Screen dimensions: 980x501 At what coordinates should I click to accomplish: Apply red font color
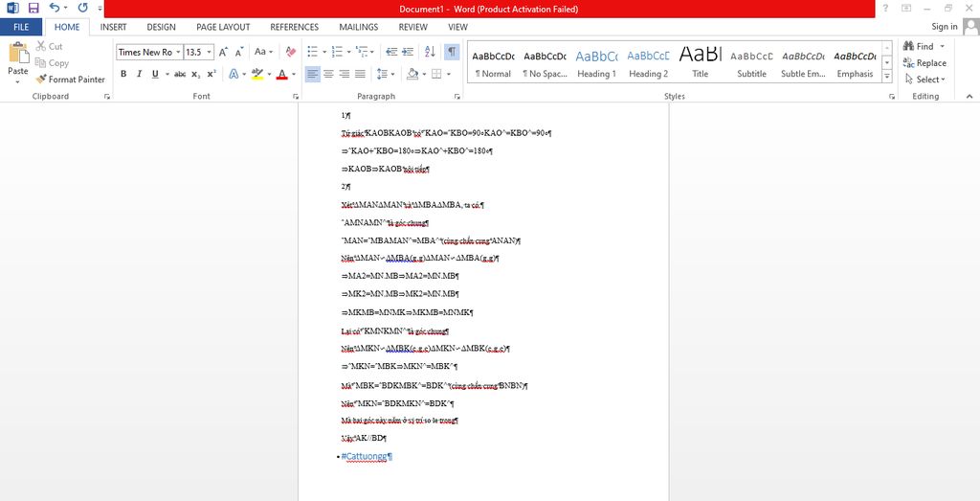282,74
